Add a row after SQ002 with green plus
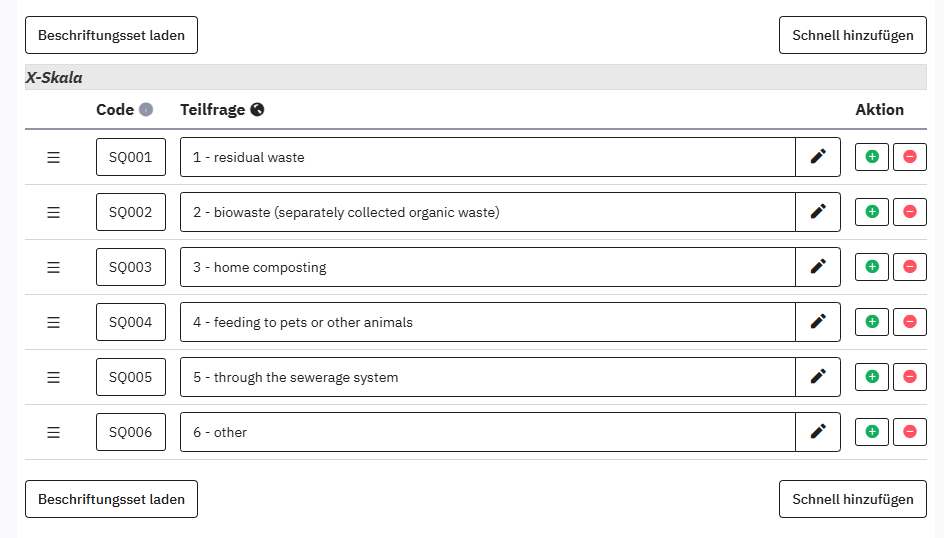 point(872,212)
